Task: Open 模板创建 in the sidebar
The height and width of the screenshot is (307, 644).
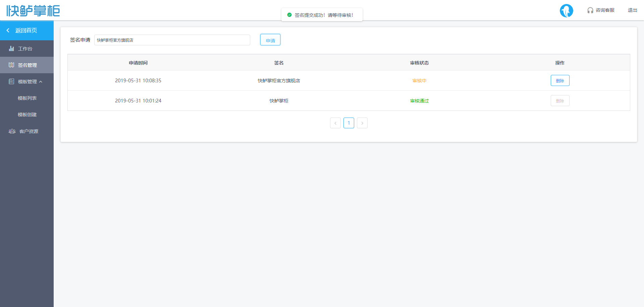Action: coord(27,115)
